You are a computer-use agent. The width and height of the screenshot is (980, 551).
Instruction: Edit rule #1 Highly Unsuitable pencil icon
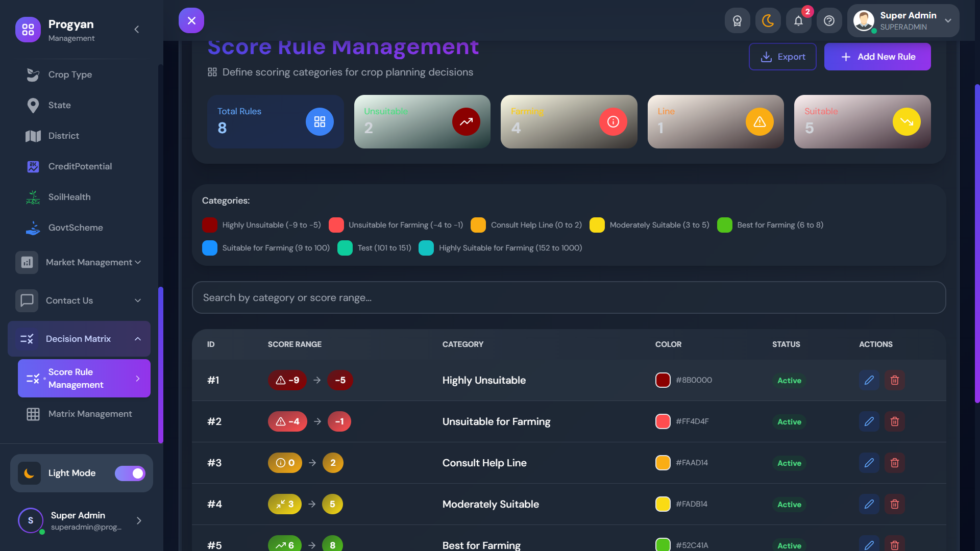869,380
